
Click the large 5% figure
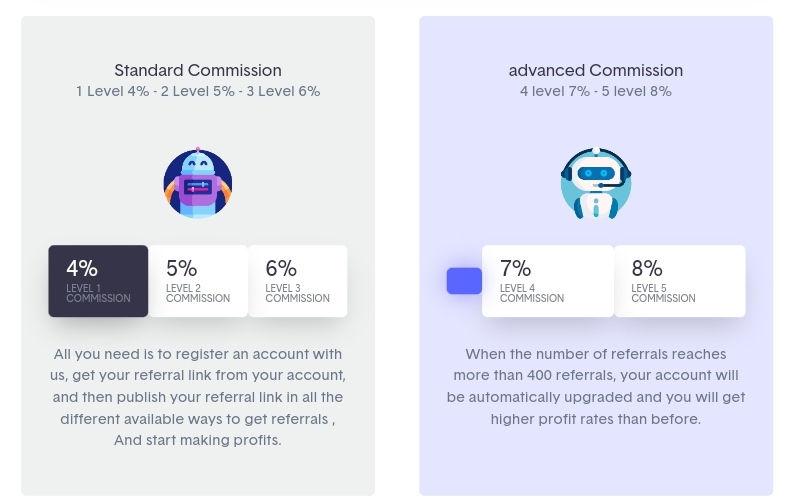click(x=181, y=268)
